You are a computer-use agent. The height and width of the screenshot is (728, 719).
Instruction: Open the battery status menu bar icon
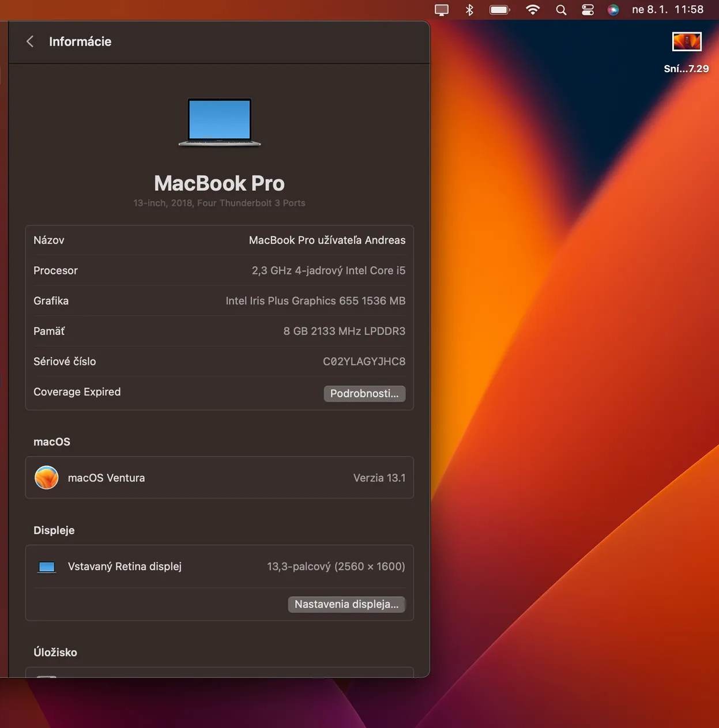pyautogui.click(x=500, y=10)
